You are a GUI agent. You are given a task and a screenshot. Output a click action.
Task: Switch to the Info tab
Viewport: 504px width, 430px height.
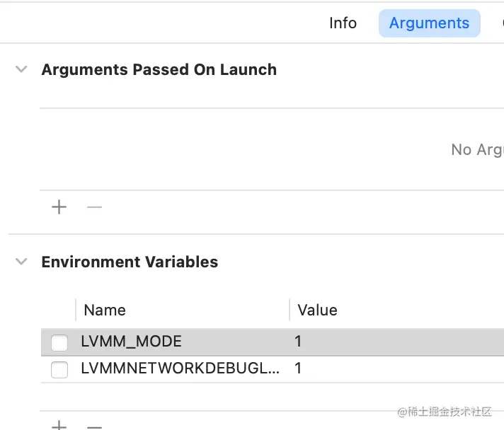(343, 23)
